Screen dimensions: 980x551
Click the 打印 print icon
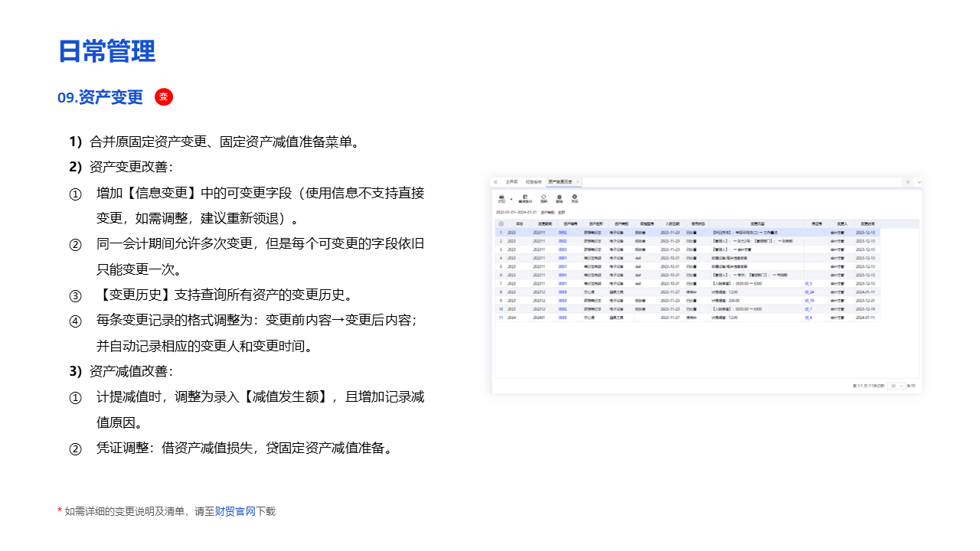coord(501,197)
